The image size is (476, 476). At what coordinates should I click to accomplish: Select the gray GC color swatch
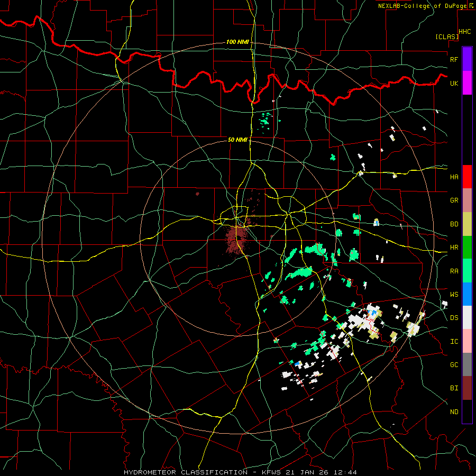[x=467, y=364]
